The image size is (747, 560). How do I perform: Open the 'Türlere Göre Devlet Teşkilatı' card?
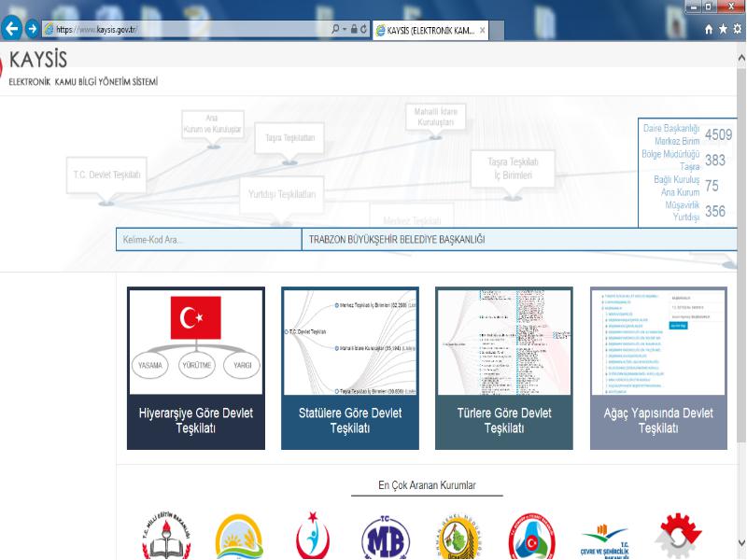coord(504,368)
